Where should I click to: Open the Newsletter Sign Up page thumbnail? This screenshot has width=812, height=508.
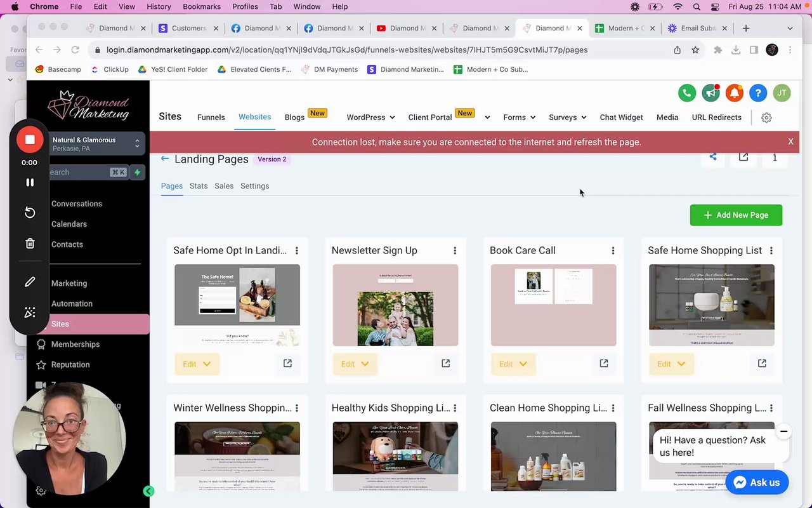click(x=395, y=305)
